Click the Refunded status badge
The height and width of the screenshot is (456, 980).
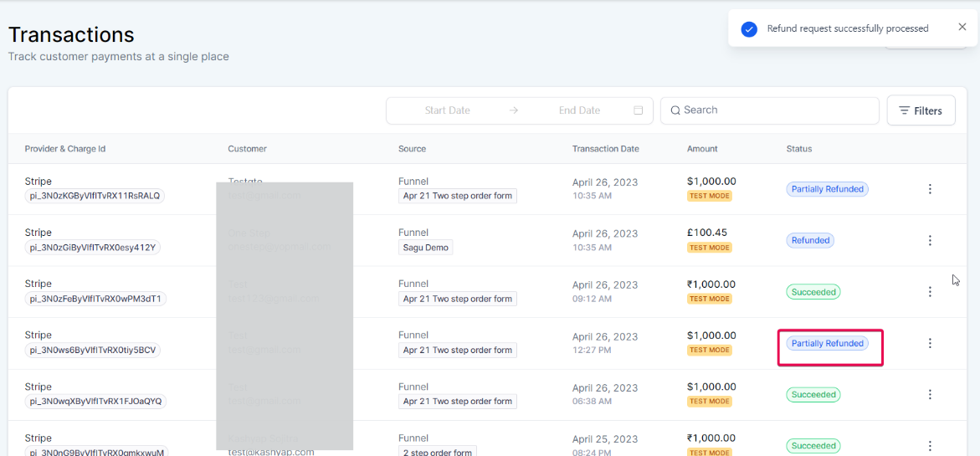pos(810,240)
